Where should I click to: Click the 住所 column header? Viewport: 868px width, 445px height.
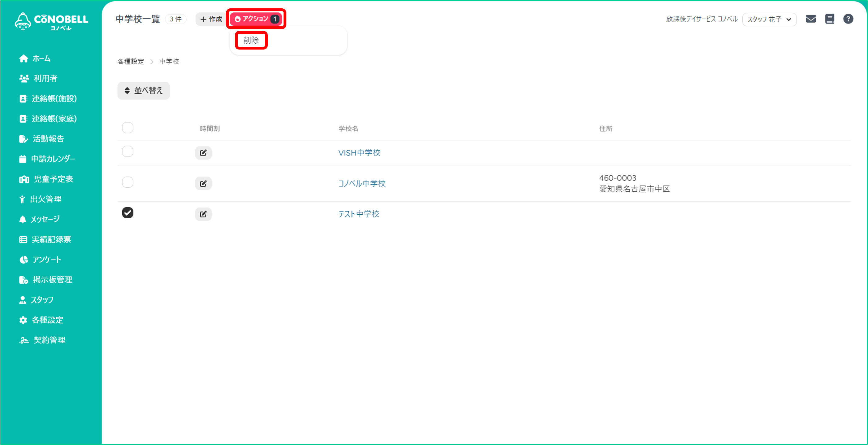[x=605, y=129]
